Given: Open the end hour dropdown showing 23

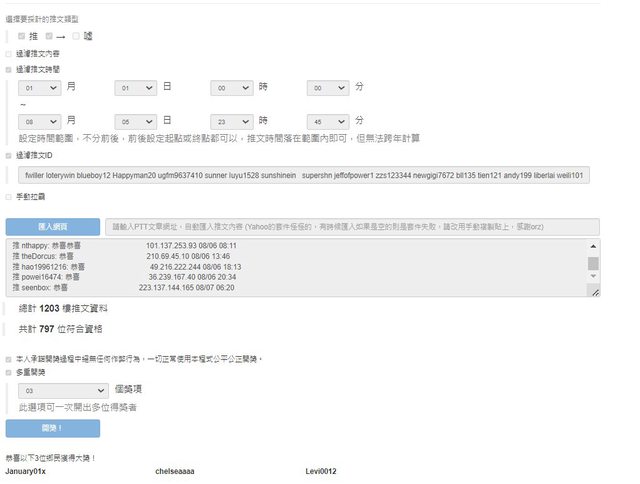Looking at the screenshot, I should [232, 120].
